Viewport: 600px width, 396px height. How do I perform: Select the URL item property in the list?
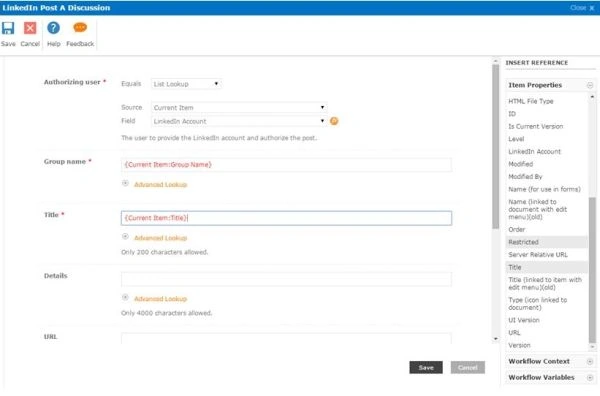pyautogui.click(x=514, y=333)
